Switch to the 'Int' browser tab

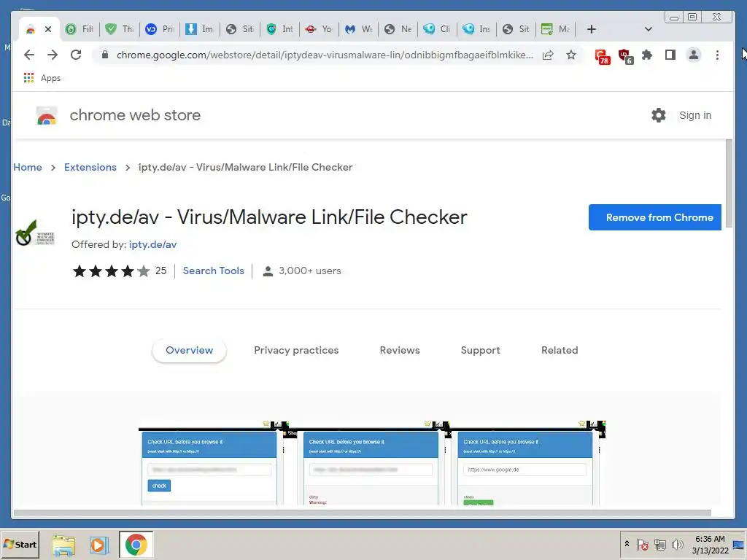279,29
